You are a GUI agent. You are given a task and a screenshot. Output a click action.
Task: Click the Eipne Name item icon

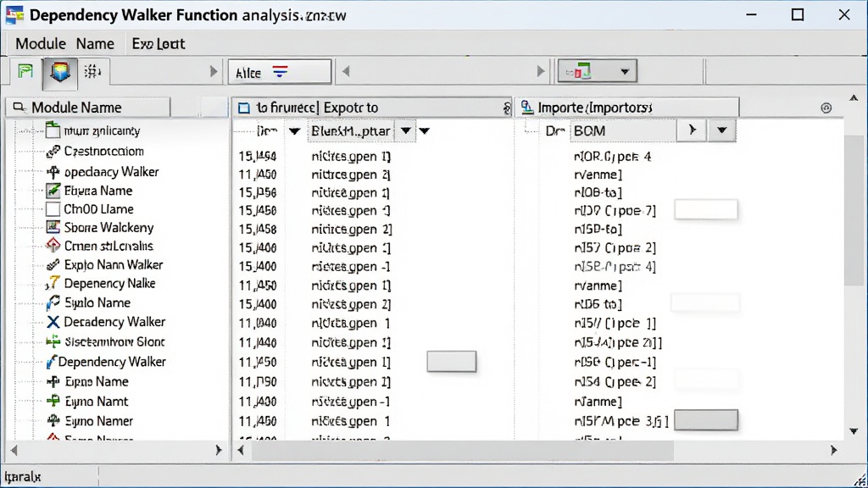pyautogui.click(x=53, y=382)
